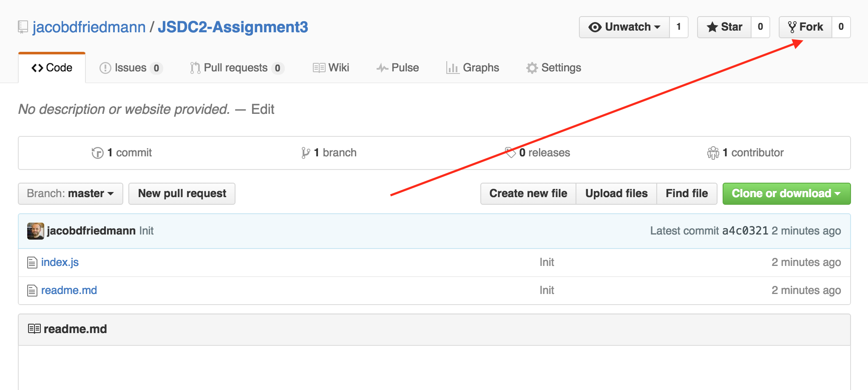Click New pull request button
The image size is (868, 390).
tap(182, 194)
